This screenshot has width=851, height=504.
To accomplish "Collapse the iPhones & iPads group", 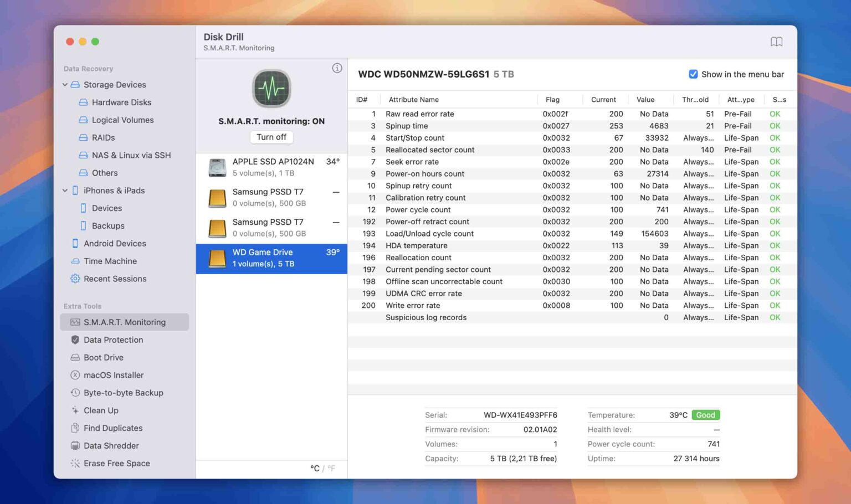I will [x=65, y=190].
